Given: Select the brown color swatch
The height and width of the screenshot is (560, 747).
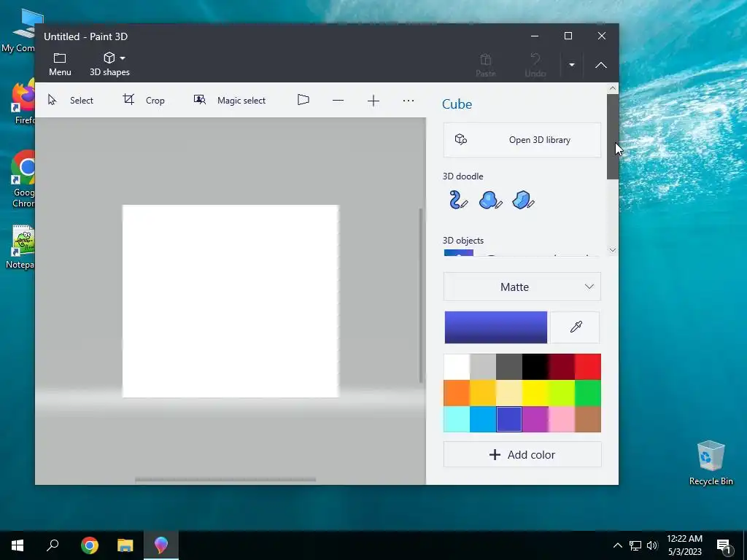Looking at the screenshot, I should [x=588, y=419].
